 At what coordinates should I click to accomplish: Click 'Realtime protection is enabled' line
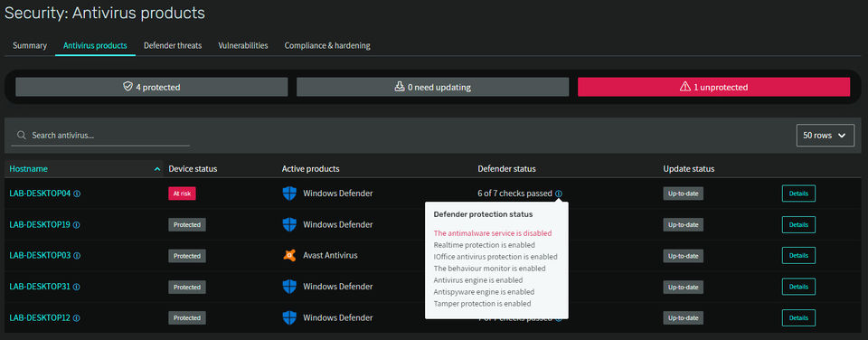click(485, 245)
